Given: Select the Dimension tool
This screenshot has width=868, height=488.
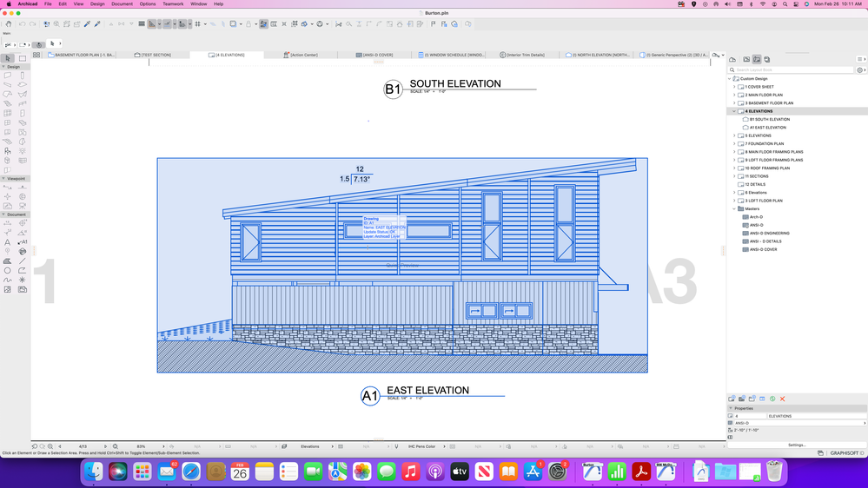Looking at the screenshot, I should (8, 223).
